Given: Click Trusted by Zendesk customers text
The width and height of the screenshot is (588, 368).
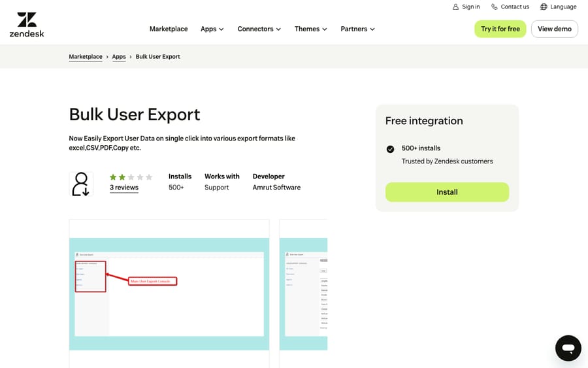Looking at the screenshot, I should pos(447,161).
